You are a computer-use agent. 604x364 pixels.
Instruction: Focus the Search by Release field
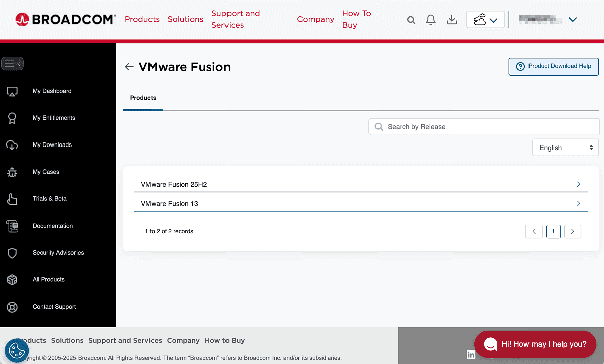click(x=484, y=127)
